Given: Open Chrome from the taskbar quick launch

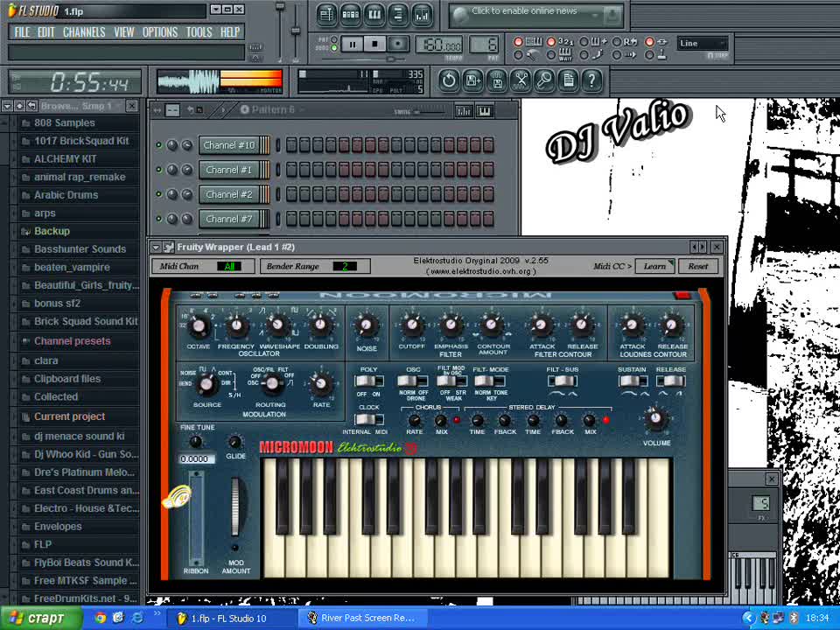Looking at the screenshot, I should (100, 618).
